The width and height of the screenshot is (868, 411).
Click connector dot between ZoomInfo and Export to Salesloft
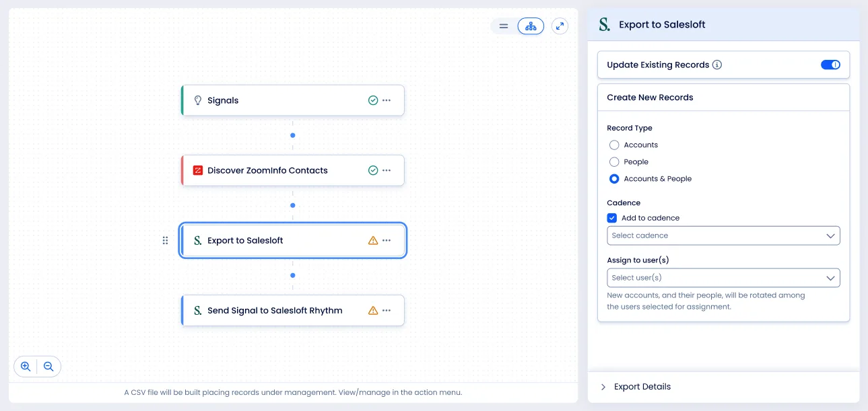coord(292,205)
